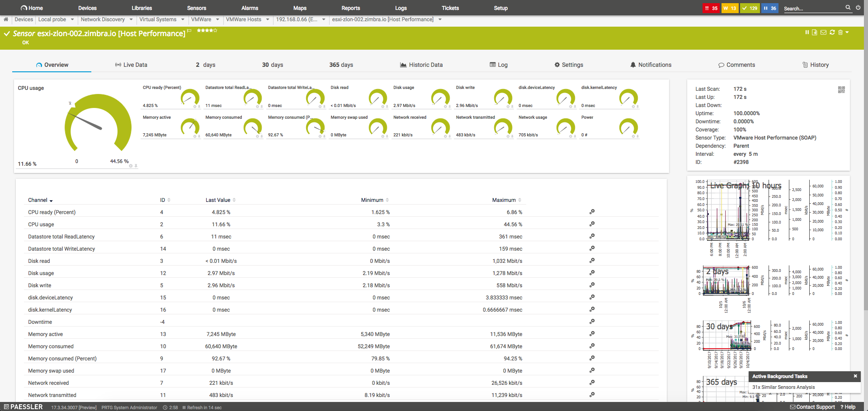Click the logout power icon
The width and height of the screenshot is (868, 411).
[858, 8]
